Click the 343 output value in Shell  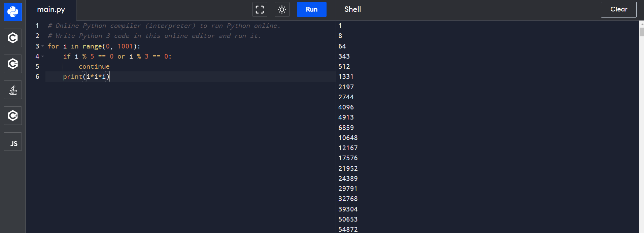[344, 56]
